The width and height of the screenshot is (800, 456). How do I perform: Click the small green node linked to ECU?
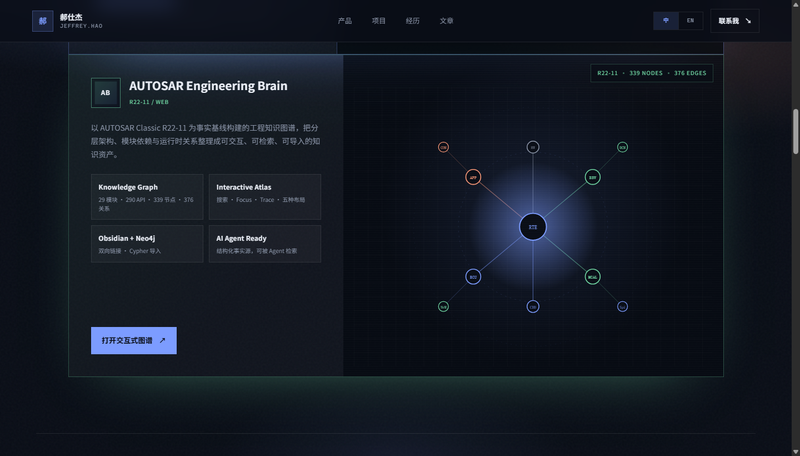coord(443,307)
